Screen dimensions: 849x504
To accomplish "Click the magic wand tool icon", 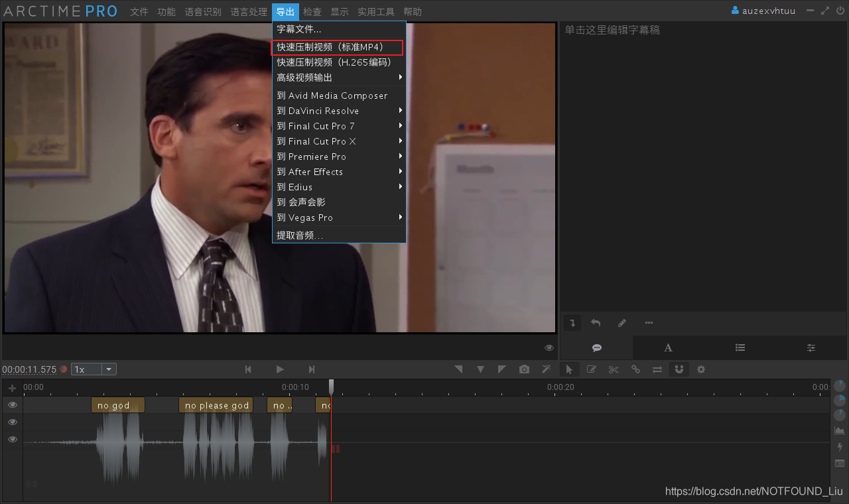I will 547,369.
